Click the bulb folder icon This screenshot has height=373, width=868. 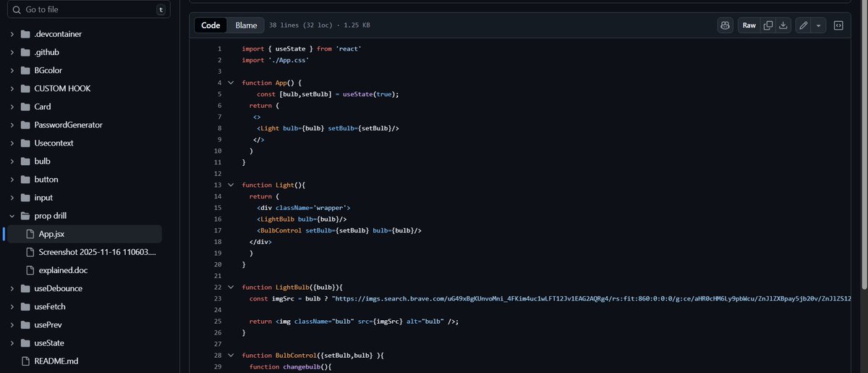(25, 161)
